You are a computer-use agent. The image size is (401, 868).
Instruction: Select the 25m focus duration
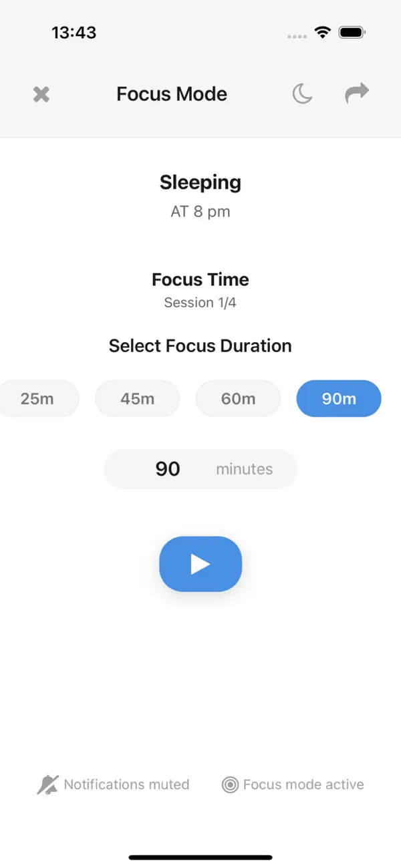(x=37, y=398)
